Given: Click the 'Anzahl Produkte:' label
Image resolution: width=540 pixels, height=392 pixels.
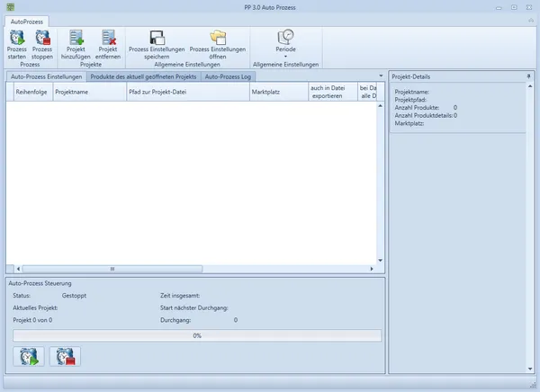Looking at the screenshot, I should click(x=417, y=108).
